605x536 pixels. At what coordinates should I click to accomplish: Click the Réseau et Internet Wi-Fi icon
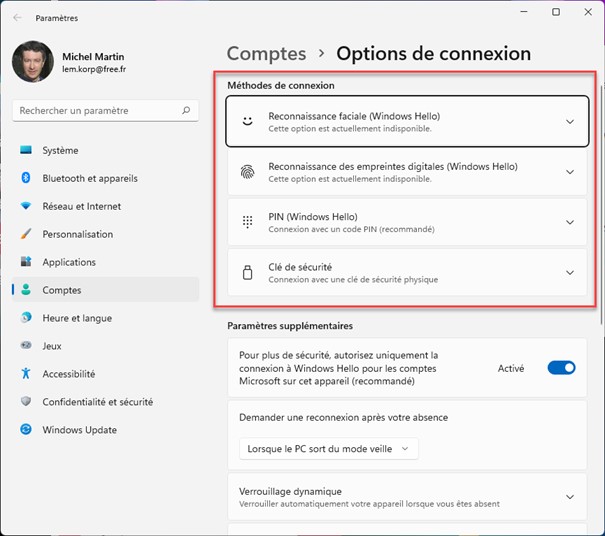click(27, 206)
